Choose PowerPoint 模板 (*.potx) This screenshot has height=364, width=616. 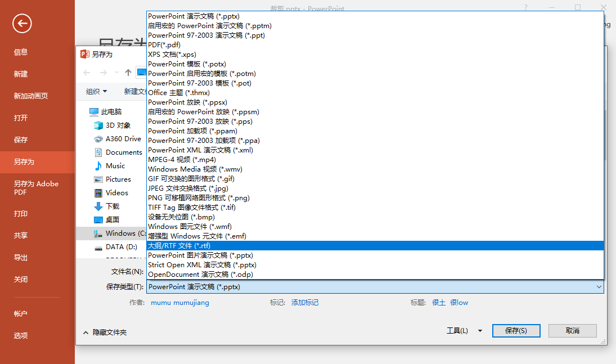pos(375,64)
